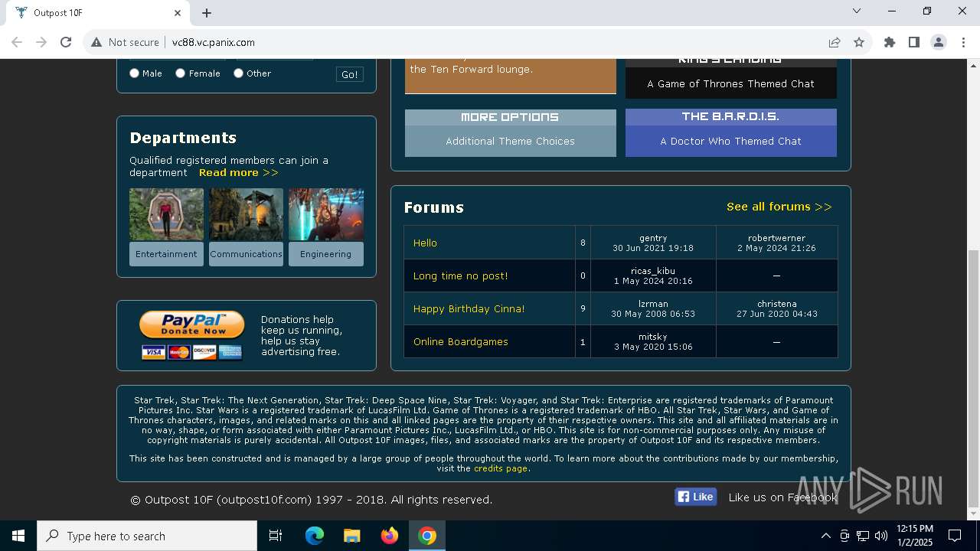Click the Share page icon
Screen dimensions: 980x551
click(x=835, y=42)
